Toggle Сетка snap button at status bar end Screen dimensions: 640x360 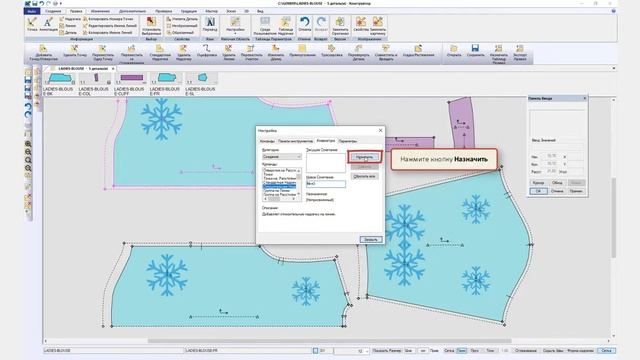606,351
